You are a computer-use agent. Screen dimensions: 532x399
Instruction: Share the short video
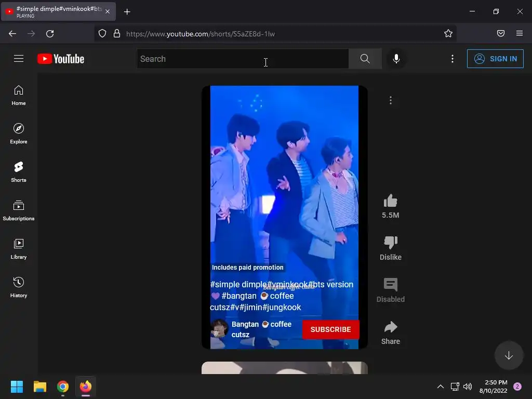click(x=391, y=327)
